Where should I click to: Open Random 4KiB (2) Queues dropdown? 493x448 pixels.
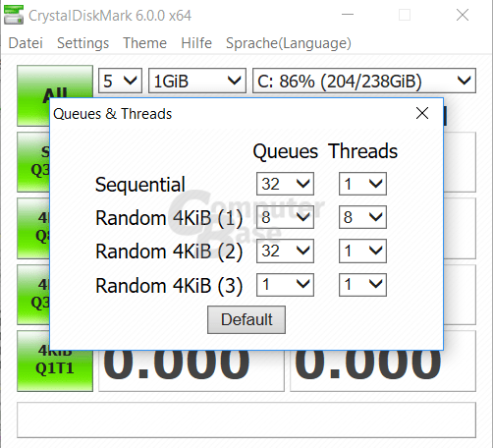tap(285, 251)
